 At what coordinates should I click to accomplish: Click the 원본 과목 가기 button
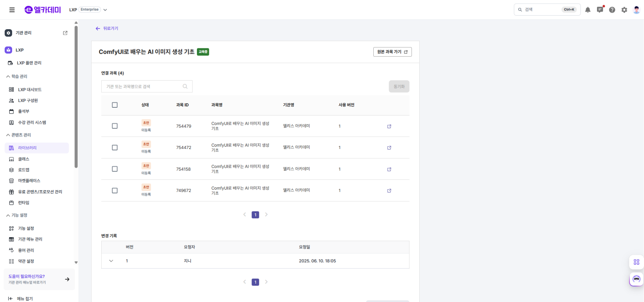[x=392, y=52]
